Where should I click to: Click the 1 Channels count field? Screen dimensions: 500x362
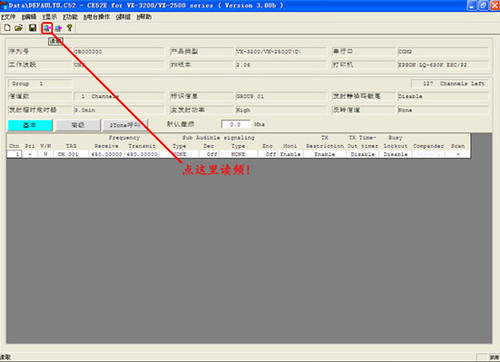pos(119,96)
